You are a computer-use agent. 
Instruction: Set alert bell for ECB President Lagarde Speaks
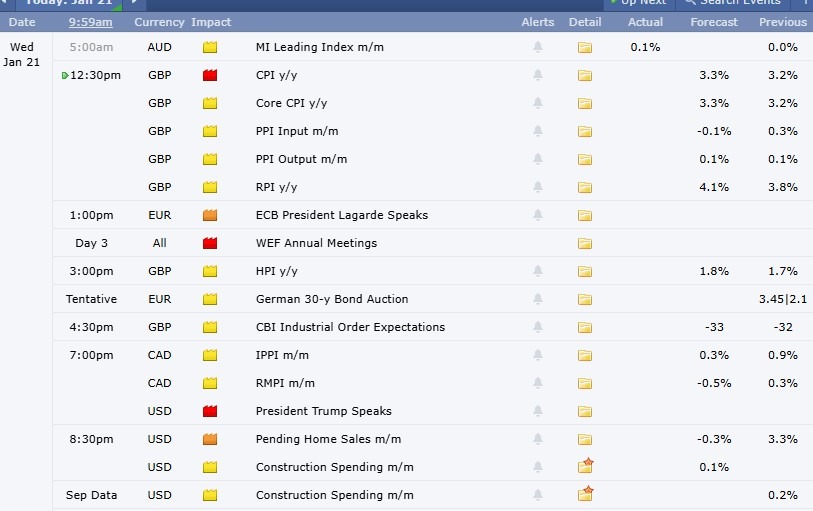point(538,215)
